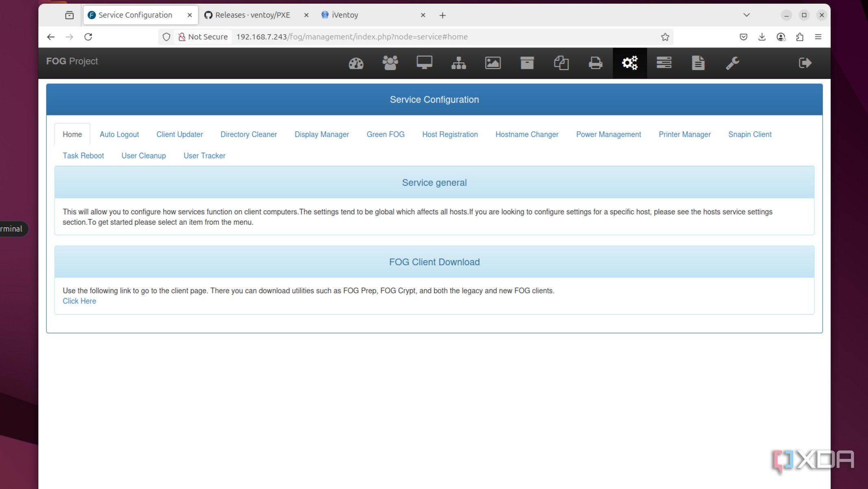This screenshot has width=868, height=489.
Task: Open the FOG Configuration wrench icon
Action: pyautogui.click(x=732, y=63)
